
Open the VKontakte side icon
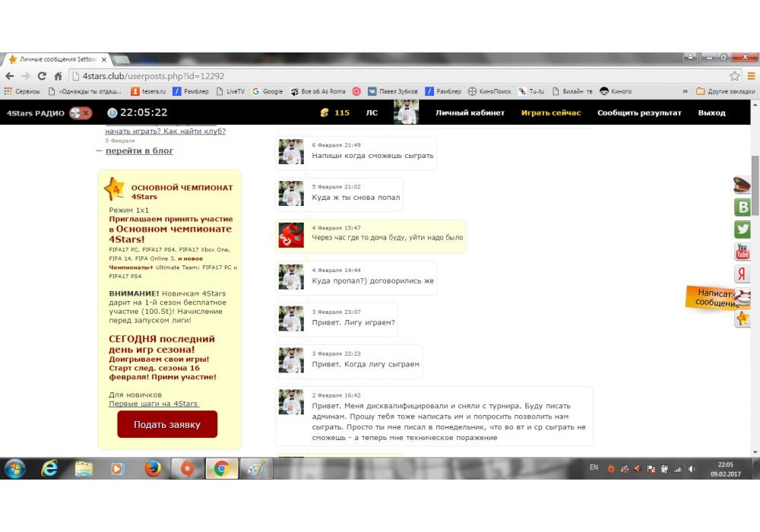pyautogui.click(x=742, y=207)
